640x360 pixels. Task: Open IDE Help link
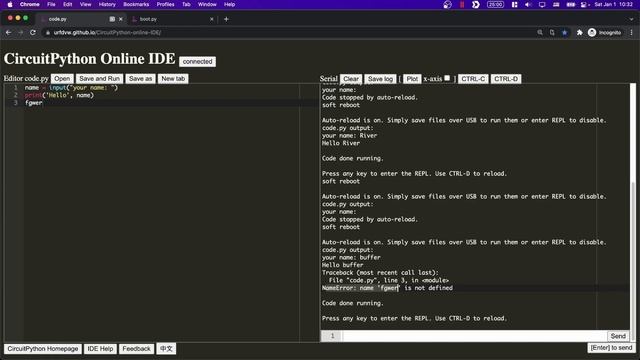coord(100,349)
